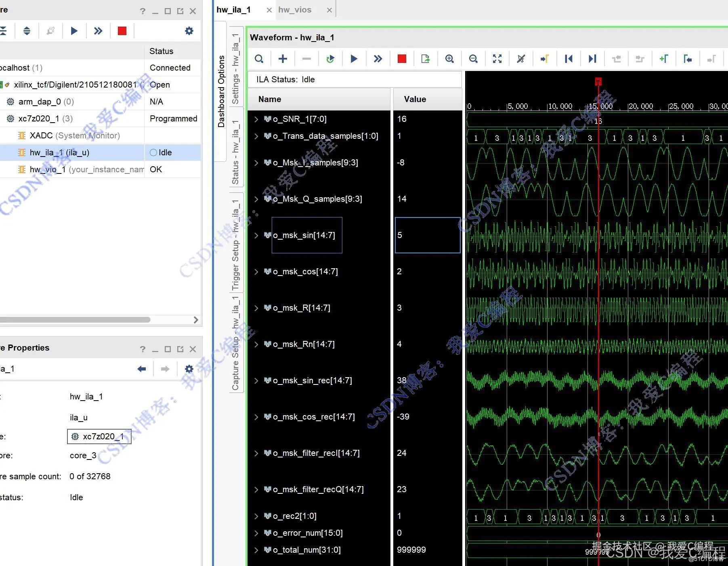Run trigger for the ILA core
Image resolution: width=728 pixels, height=566 pixels.
[354, 59]
